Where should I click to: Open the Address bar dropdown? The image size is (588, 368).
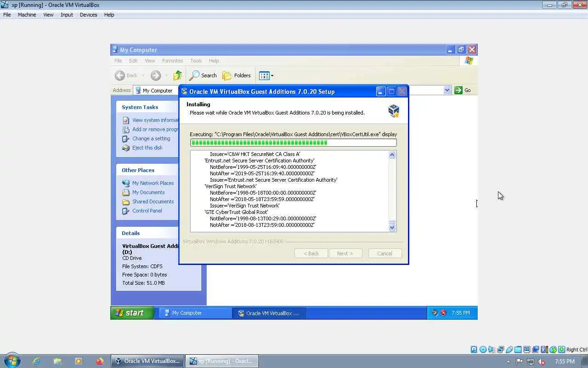pos(447,90)
